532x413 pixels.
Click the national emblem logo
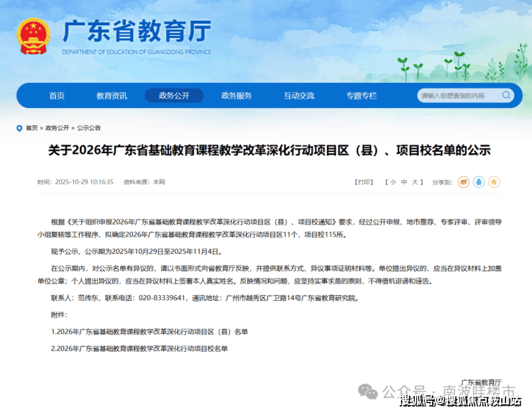(x=33, y=36)
